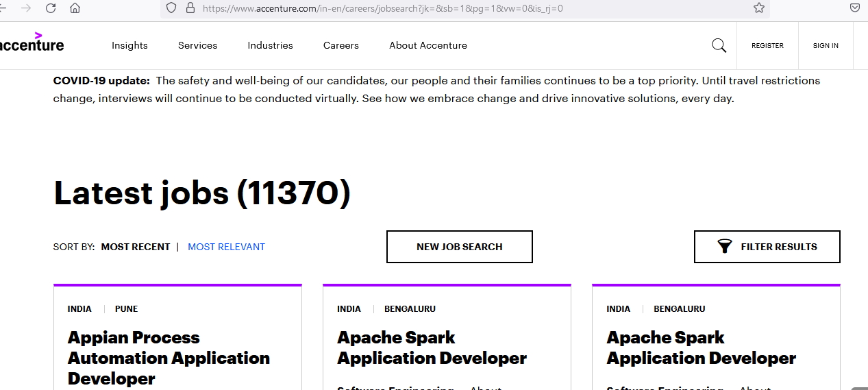Viewport: 868px width, 390px height.
Task: Reload the page with the refresh icon
Action: coord(51,8)
